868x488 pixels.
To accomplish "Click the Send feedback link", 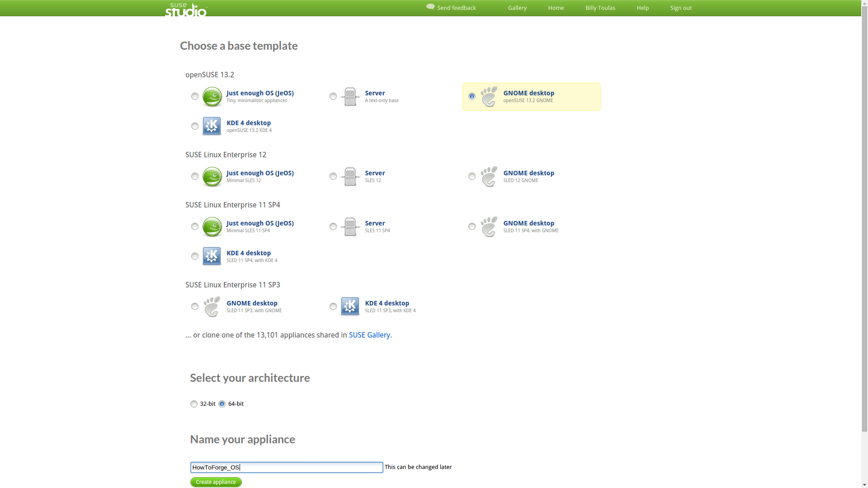I will click(x=456, y=8).
